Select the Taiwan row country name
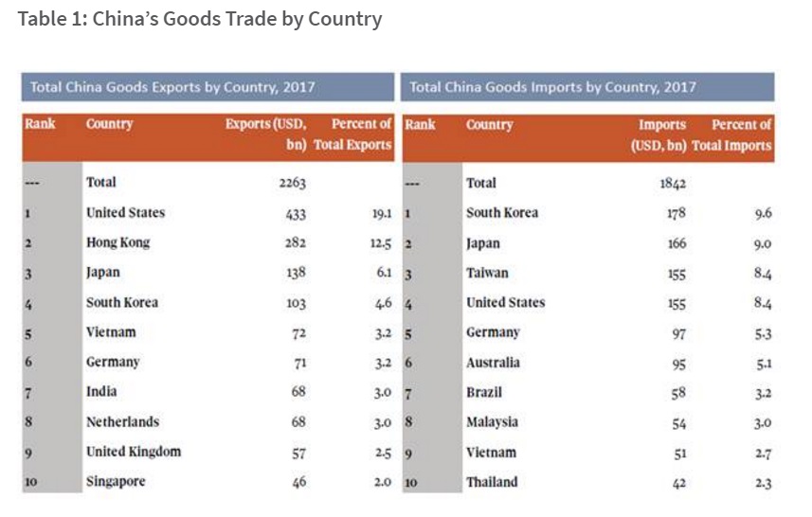This screenshot has height=517, width=812. (x=487, y=273)
